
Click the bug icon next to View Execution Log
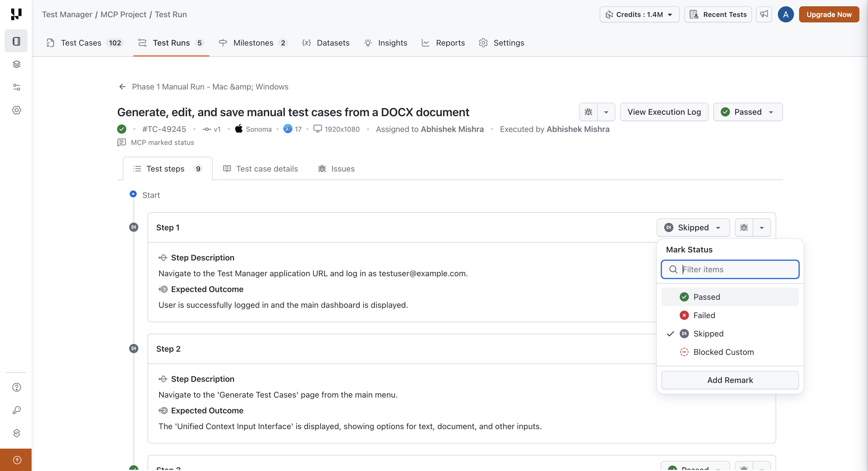point(588,112)
